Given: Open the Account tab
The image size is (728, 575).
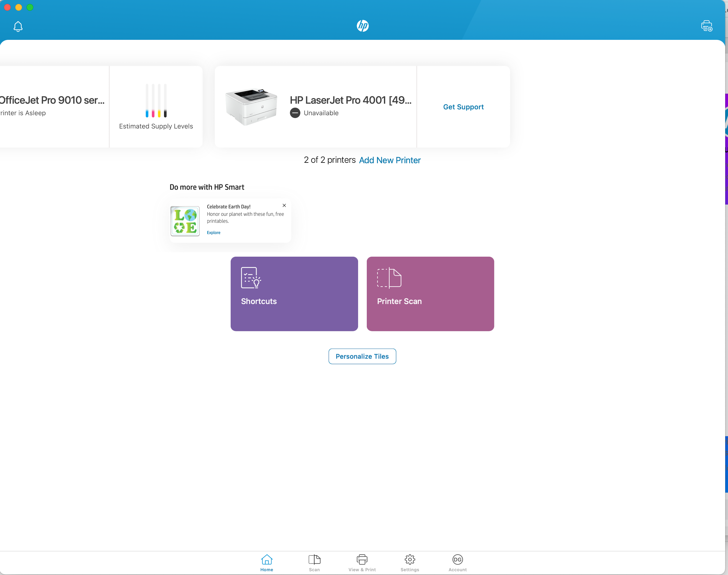Looking at the screenshot, I should [458, 563].
